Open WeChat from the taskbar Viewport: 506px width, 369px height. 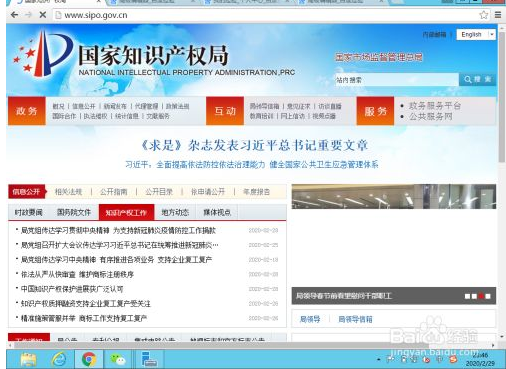[118, 360]
